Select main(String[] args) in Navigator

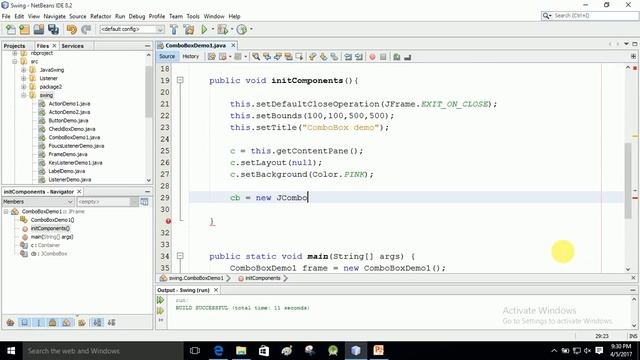52,237
